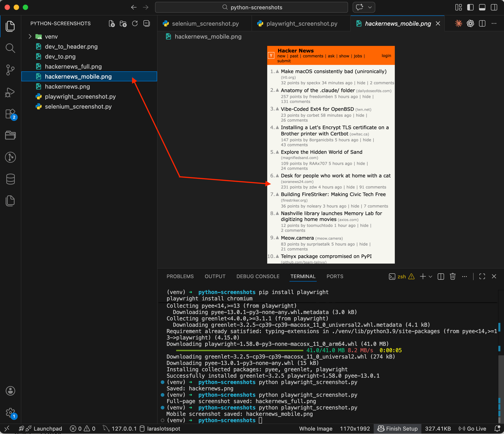
Task: Open the ChatGPT extension in the title bar
Action: coord(470,23)
